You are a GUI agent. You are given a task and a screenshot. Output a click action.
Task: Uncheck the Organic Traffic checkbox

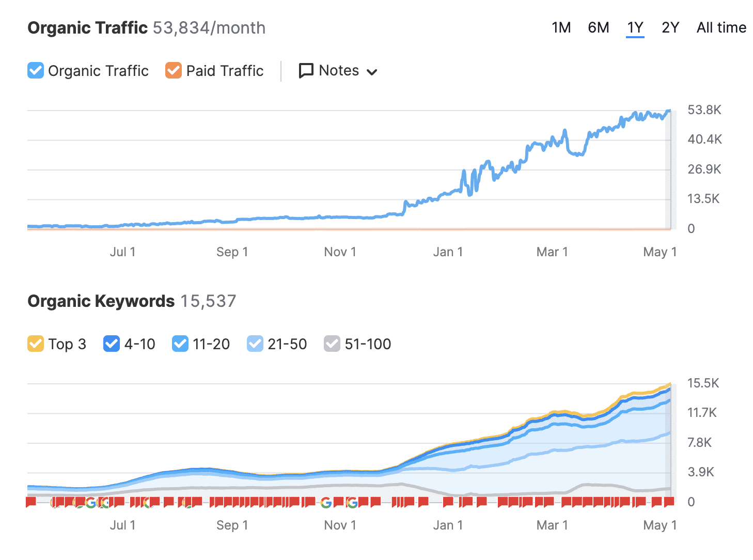coord(36,71)
